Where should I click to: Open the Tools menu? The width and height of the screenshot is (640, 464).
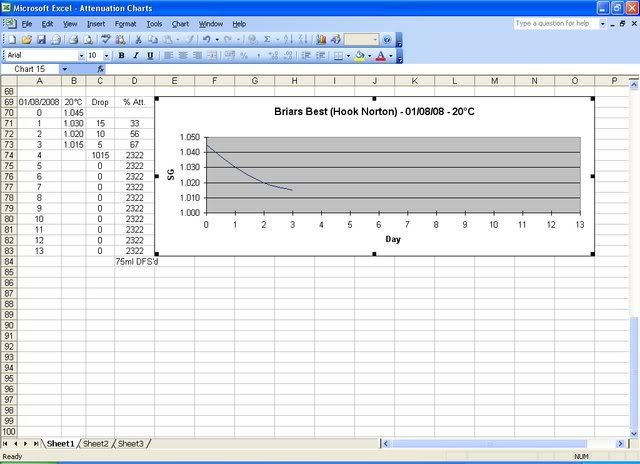(154, 24)
